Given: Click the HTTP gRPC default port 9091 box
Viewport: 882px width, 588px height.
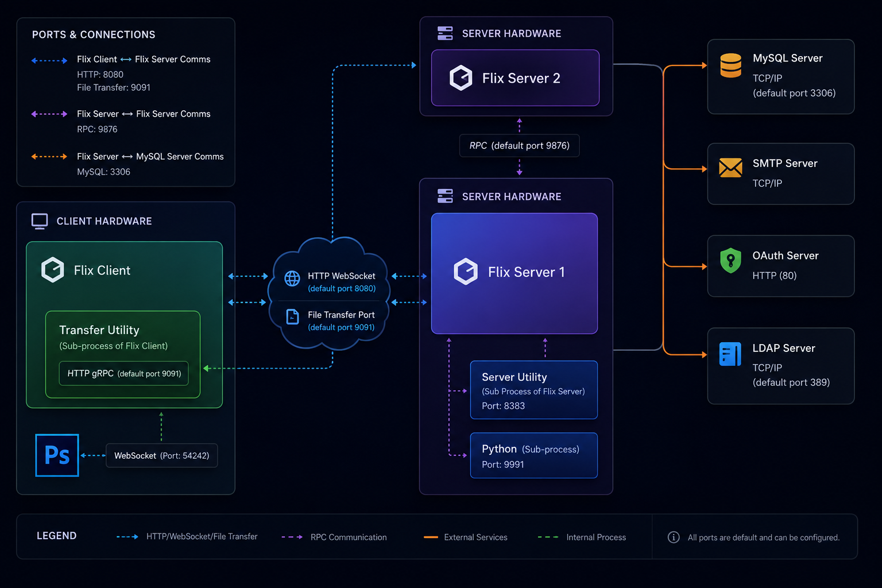Looking at the screenshot, I should point(124,373).
